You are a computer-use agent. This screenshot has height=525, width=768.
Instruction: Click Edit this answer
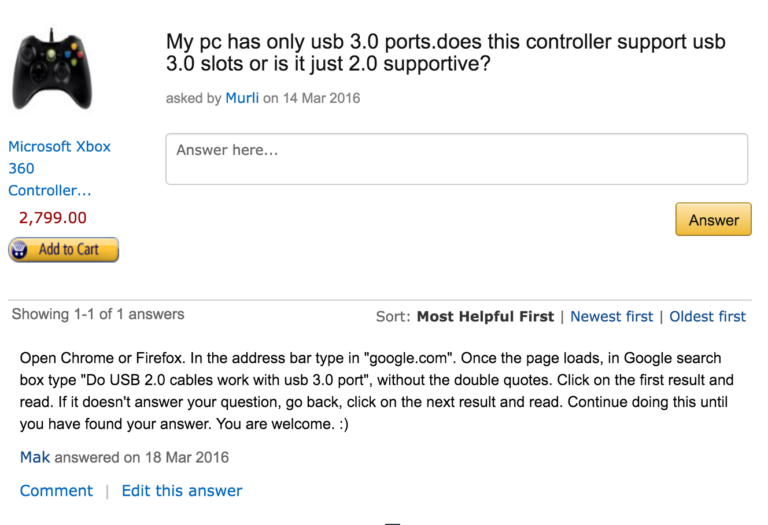pos(182,491)
